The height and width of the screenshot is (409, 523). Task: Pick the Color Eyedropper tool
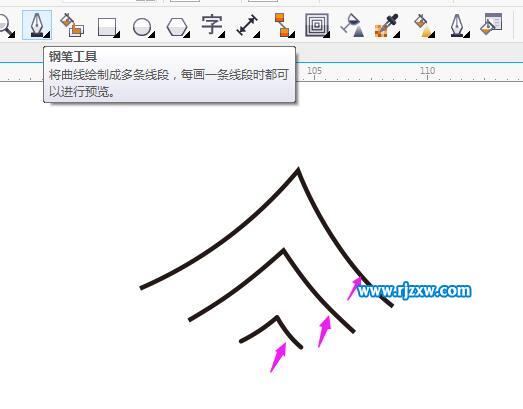click(x=387, y=25)
